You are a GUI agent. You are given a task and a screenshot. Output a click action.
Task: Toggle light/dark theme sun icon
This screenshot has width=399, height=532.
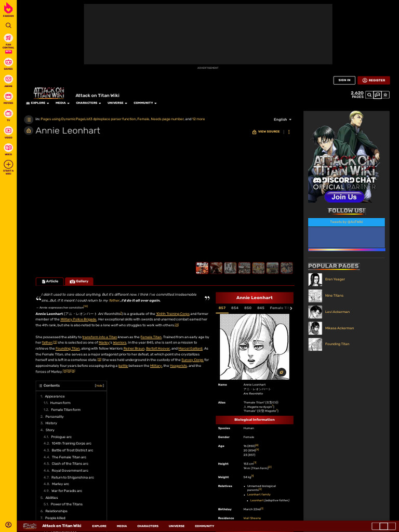click(x=385, y=95)
